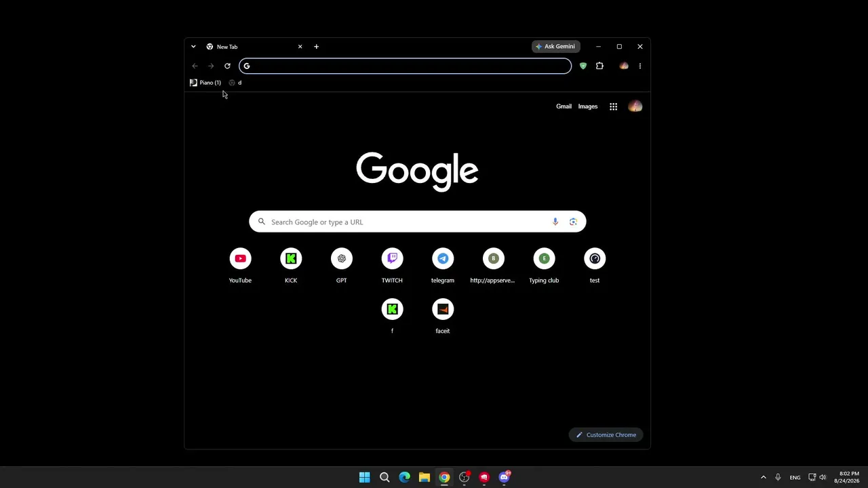This screenshot has height=488, width=868.
Task: Click the Search Google or type a URL box
Action: click(x=418, y=222)
